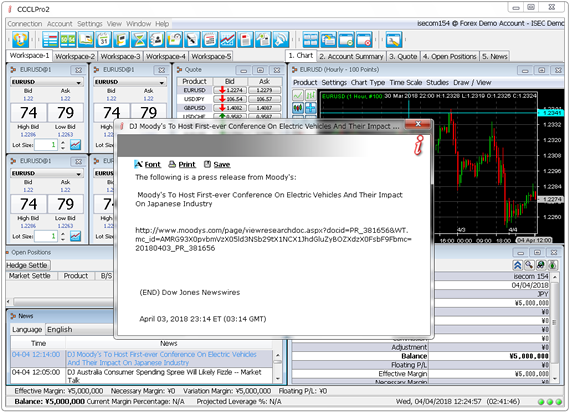This screenshot has height=413, width=570.
Task: Click the Market Settle column header
Action: pos(29,276)
